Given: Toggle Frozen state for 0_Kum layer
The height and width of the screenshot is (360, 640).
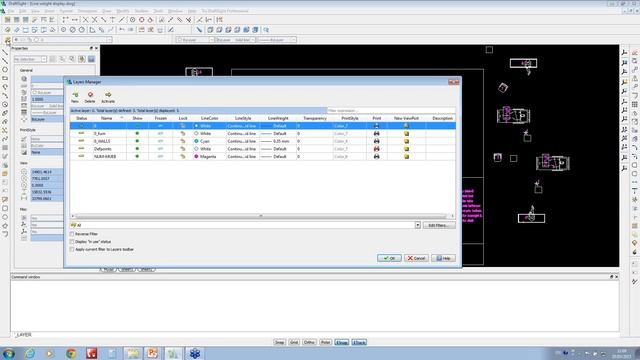Looking at the screenshot, I should coord(160,133).
